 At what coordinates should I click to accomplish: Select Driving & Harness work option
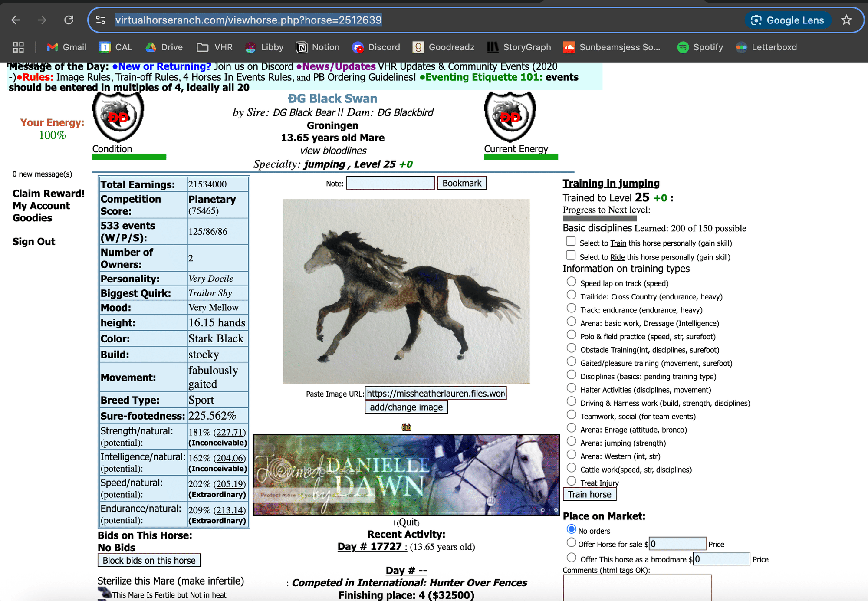click(x=572, y=401)
